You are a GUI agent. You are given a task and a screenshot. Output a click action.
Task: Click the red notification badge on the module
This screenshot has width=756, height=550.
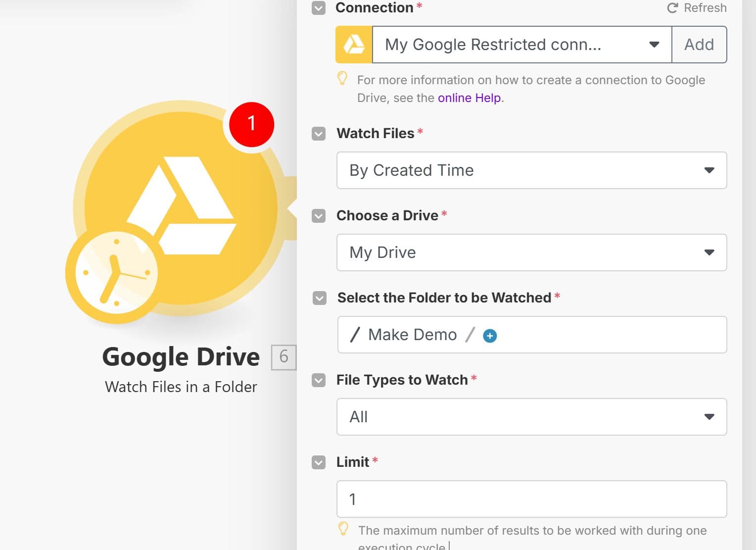251,124
